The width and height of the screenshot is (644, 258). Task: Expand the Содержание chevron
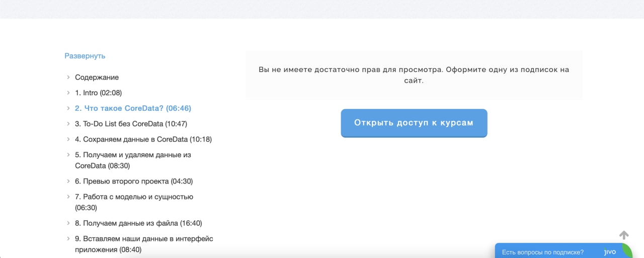[x=68, y=77]
